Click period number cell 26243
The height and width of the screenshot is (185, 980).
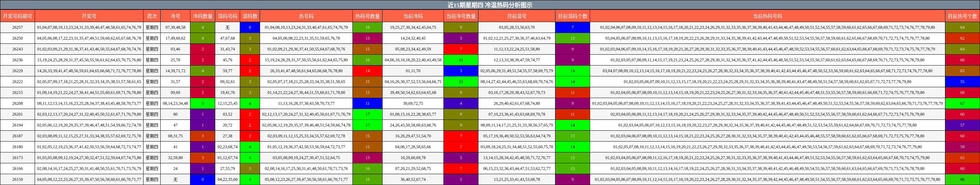click(17, 49)
